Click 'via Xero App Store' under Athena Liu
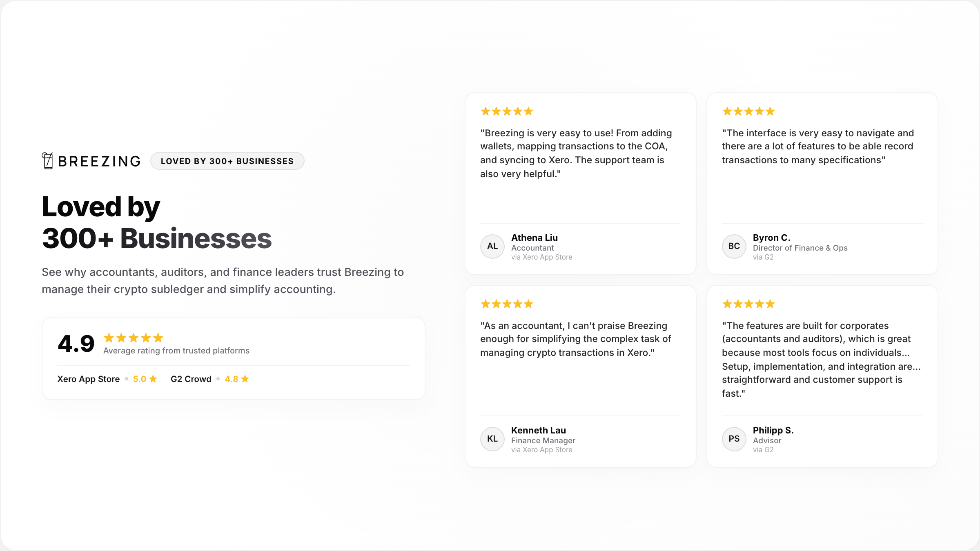The width and height of the screenshot is (980, 551). [542, 257]
